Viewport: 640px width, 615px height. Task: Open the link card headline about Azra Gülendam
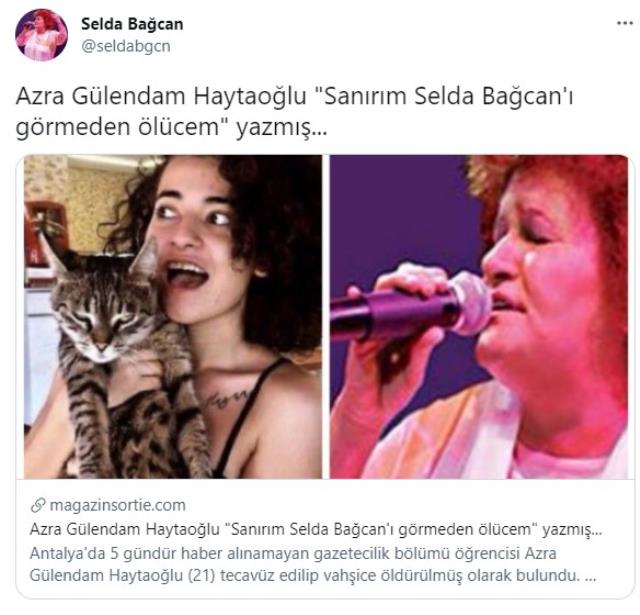tap(316, 529)
